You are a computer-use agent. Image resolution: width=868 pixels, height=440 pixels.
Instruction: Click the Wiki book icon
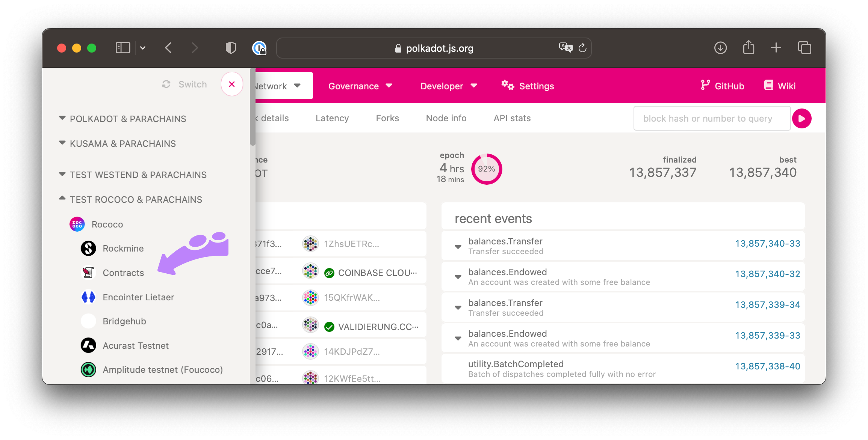tap(769, 85)
